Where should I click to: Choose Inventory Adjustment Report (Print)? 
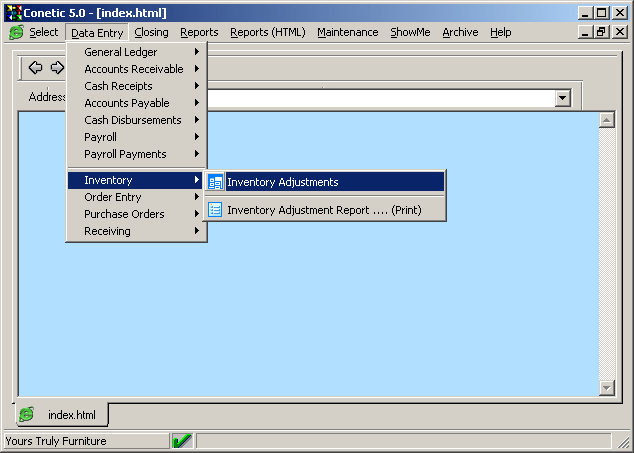(x=323, y=210)
